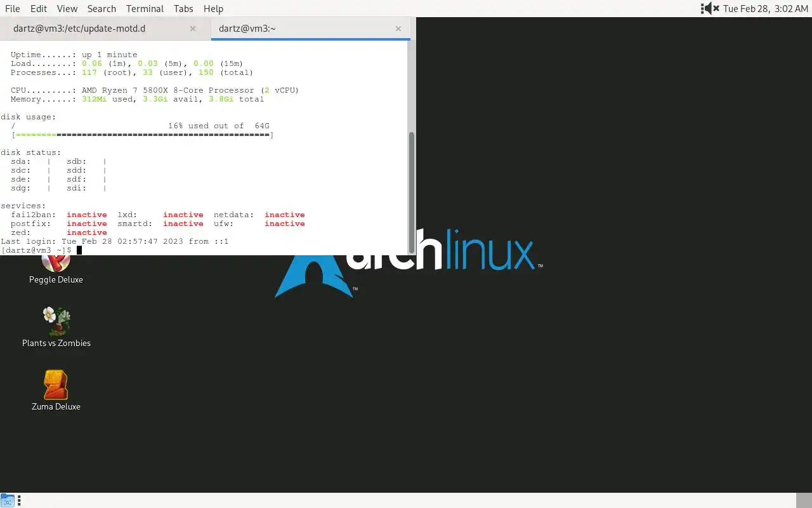
Task: Launch Zuma Deluxe desktop icon
Action: point(56,391)
